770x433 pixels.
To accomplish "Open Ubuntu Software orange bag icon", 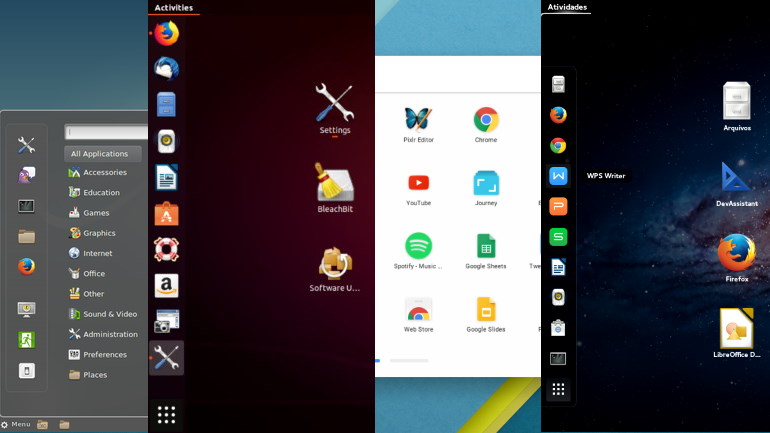I will (x=166, y=214).
